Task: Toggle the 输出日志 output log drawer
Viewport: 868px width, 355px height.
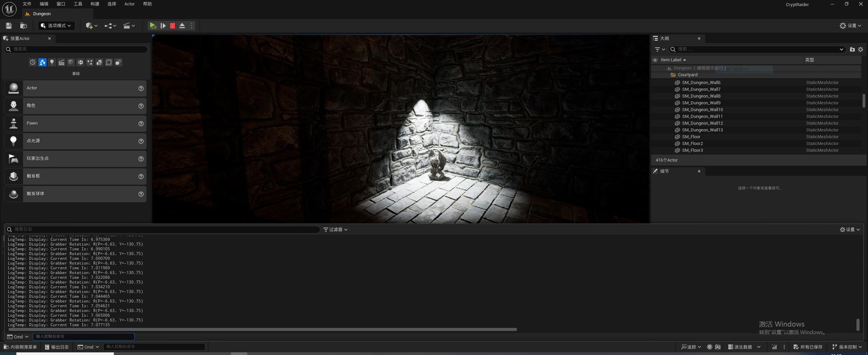Action: 57,347
